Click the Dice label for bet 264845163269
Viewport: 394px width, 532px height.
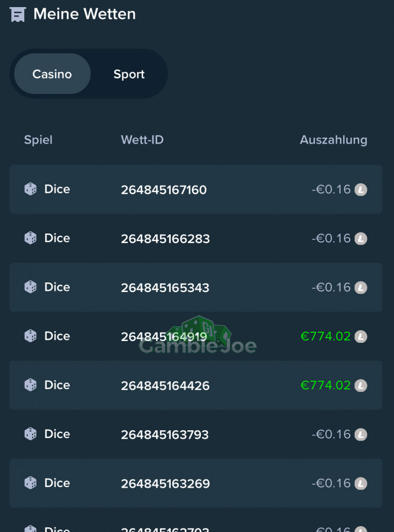click(x=57, y=483)
